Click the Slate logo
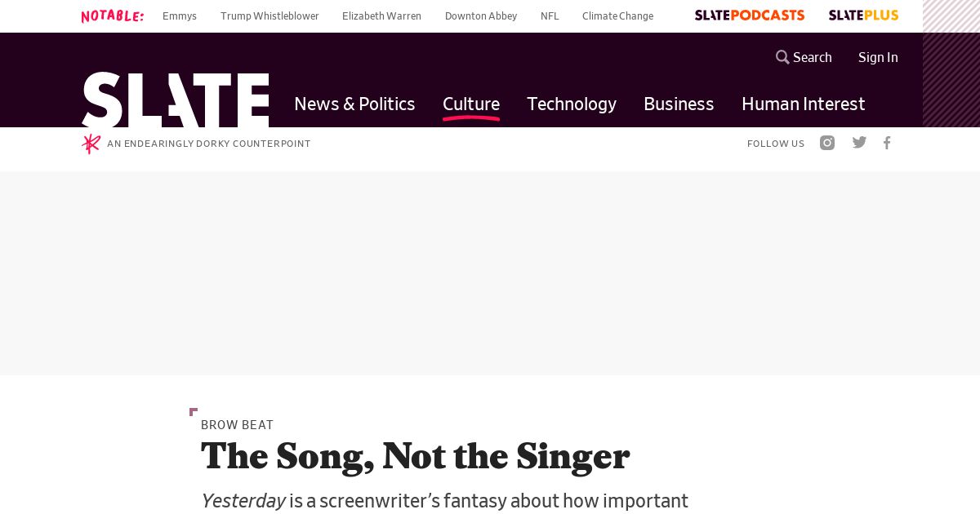 pos(175,100)
